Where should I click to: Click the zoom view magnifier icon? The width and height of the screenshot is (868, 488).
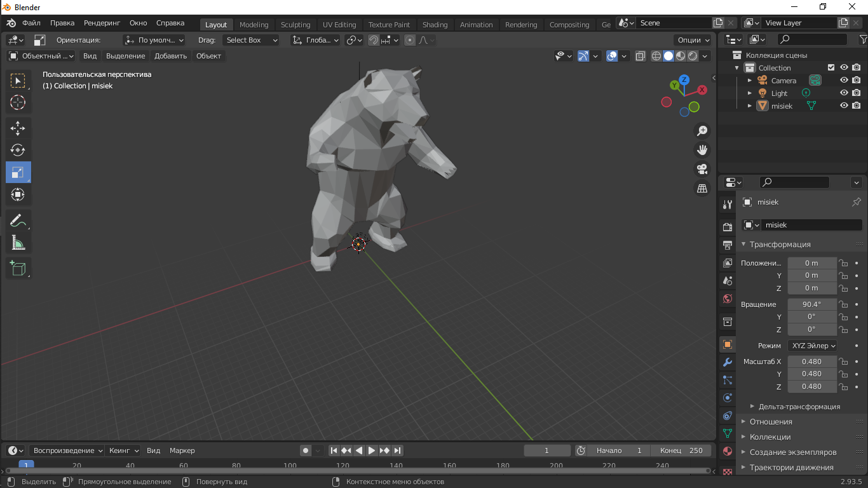pos(702,131)
